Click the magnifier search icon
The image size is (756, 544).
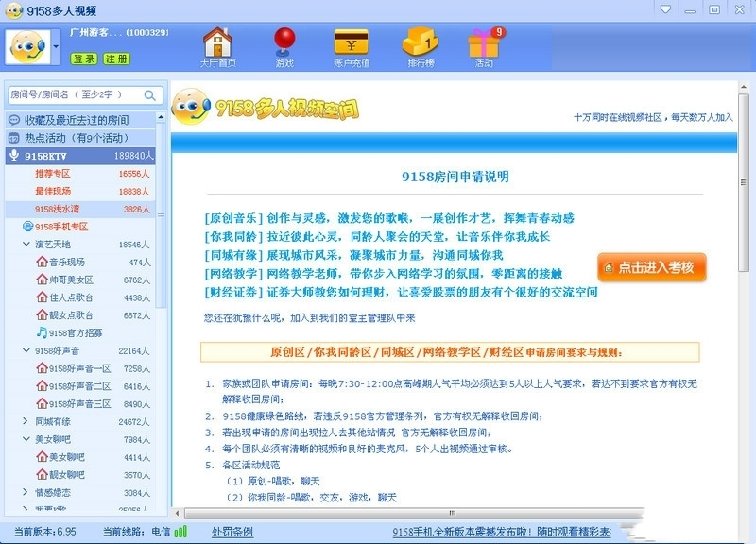(150, 95)
